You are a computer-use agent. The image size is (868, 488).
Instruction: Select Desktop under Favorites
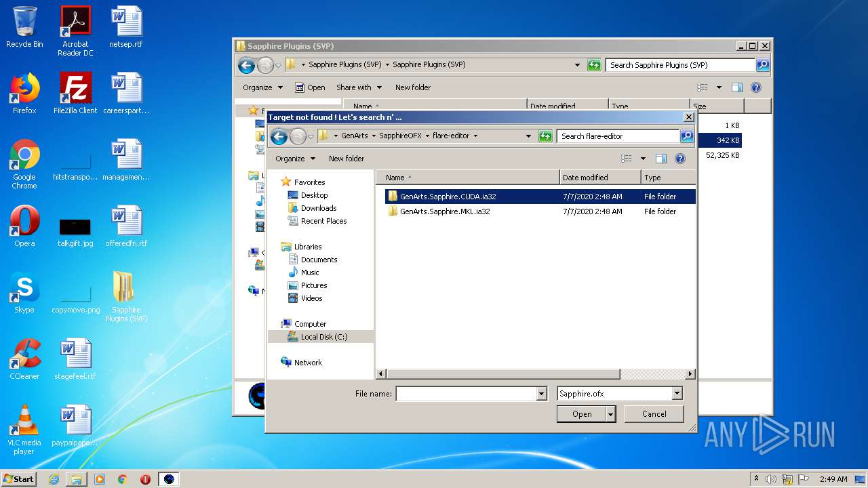click(x=315, y=195)
